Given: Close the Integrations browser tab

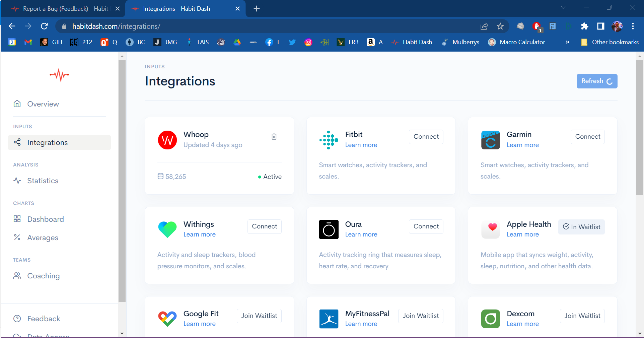Looking at the screenshot, I should click(237, 9).
